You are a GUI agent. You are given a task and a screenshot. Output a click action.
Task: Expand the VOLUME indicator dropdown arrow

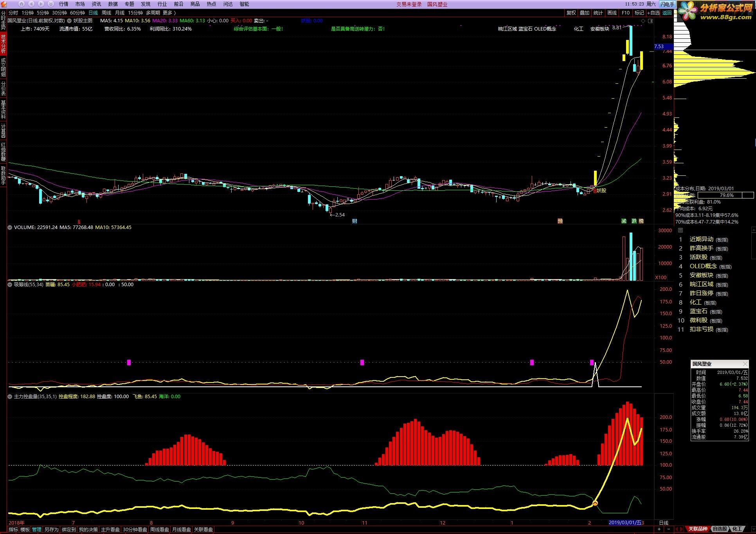click(x=10, y=227)
